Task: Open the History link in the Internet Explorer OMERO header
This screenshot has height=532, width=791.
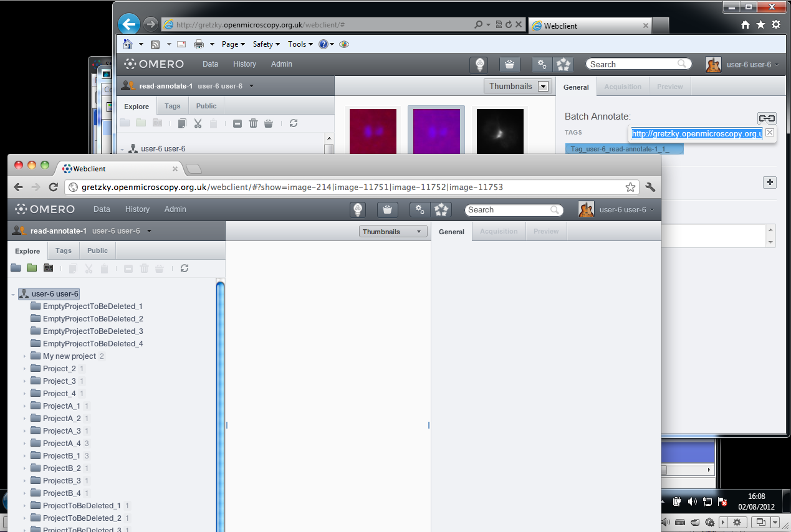Action: (244, 64)
